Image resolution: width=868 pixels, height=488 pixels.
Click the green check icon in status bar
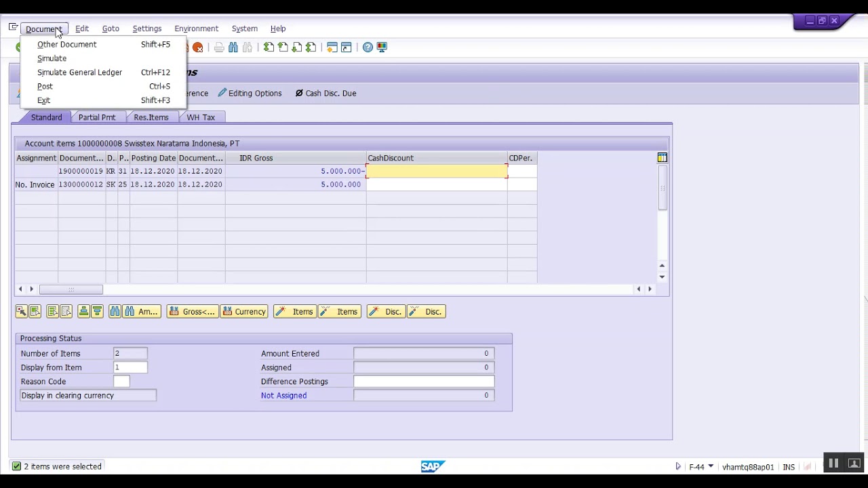[16, 466]
